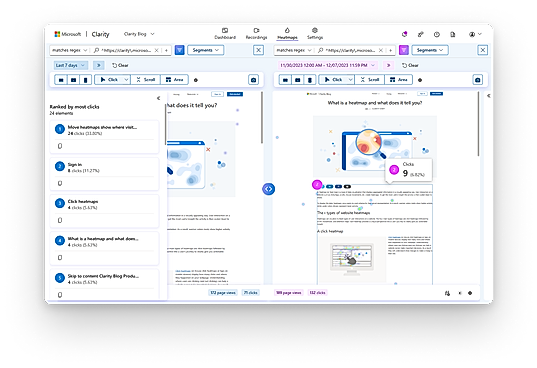
Task: Click the document icon in header
Action: (x=453, y=34)
